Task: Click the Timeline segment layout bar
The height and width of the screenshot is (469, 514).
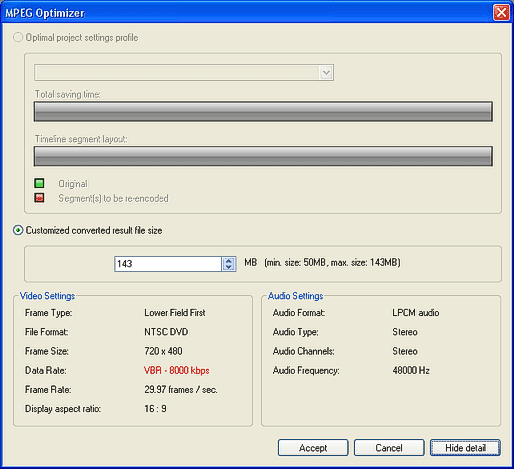Action: [263, 156]
